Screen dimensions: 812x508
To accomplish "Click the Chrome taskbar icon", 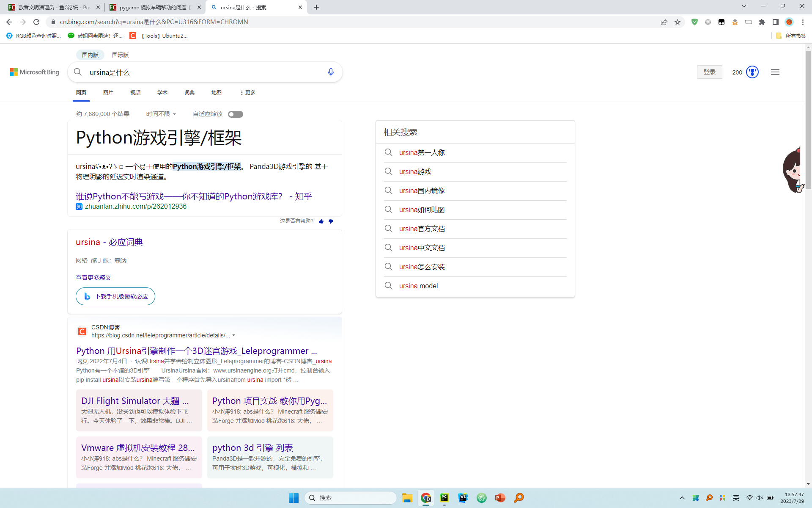I will [x=425, y=498].
